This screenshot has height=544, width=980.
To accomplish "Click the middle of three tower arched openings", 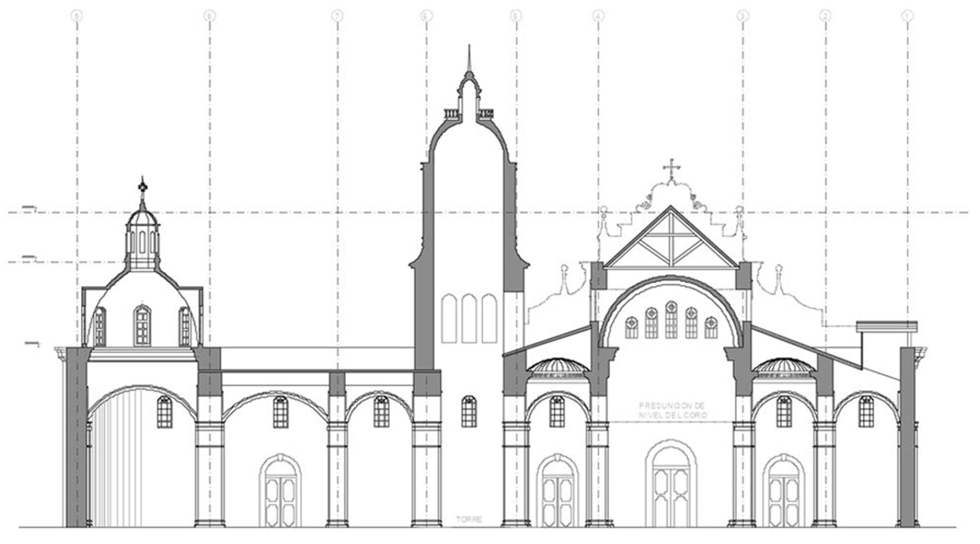I will pos(469,318).
